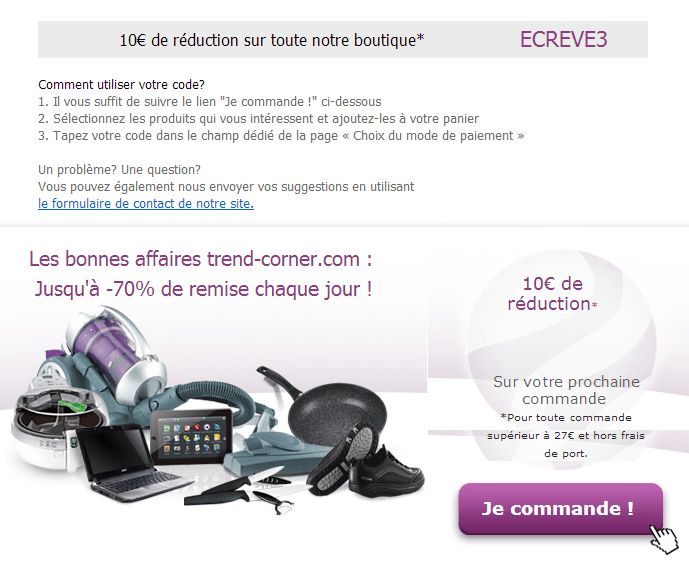689x573 pixels.
Task: Click the "Jusqu'à -70% de remise chaque jour" text
Action: click(x=203, y=290)
